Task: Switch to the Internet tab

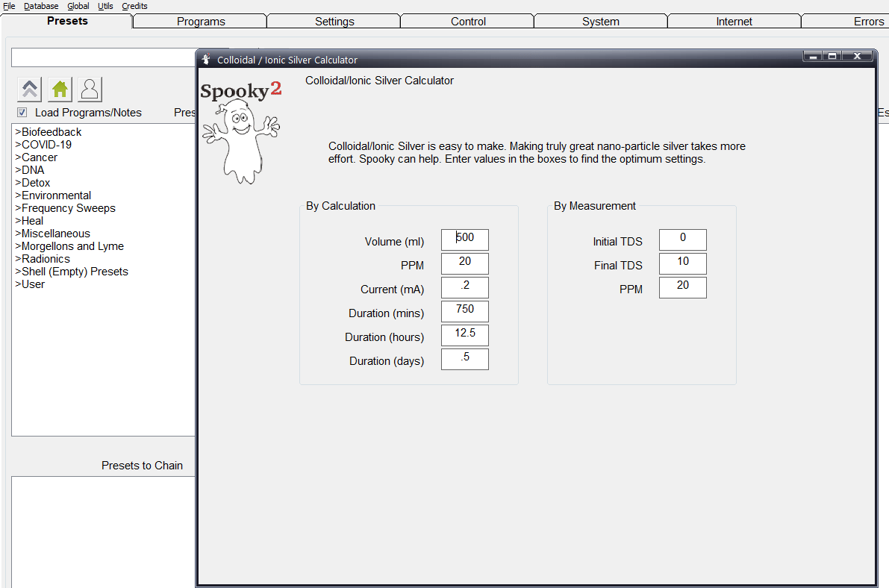Action: point(734,22)
